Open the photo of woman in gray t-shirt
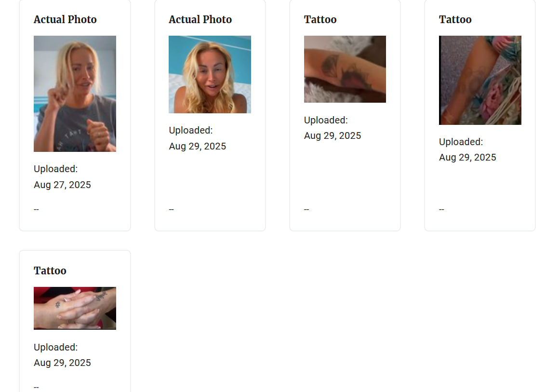 click(x=75, y=94)
